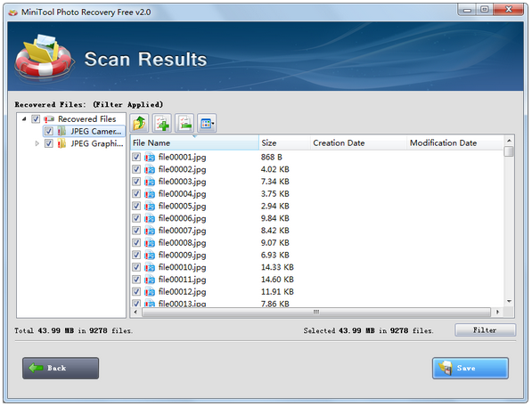Click the vertical scrollbar thumb
The width and height of the screenshot is (532, 406).
tap(509, 151)
